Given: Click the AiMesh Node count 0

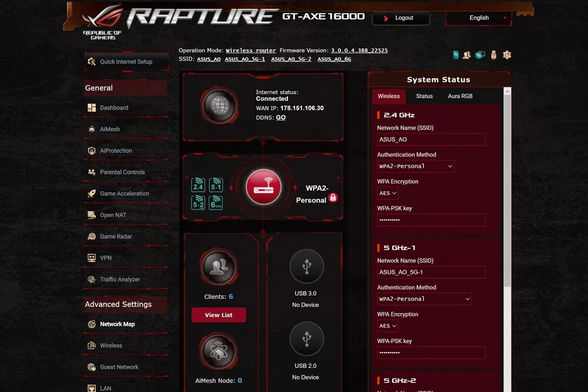Looking at the screenshot, I should pos(240,381).
